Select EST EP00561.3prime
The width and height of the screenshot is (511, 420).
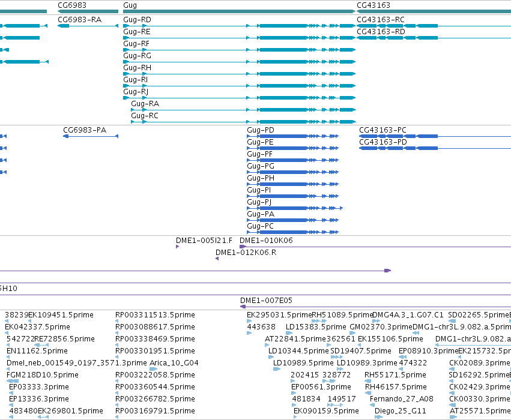click(321, 387)
